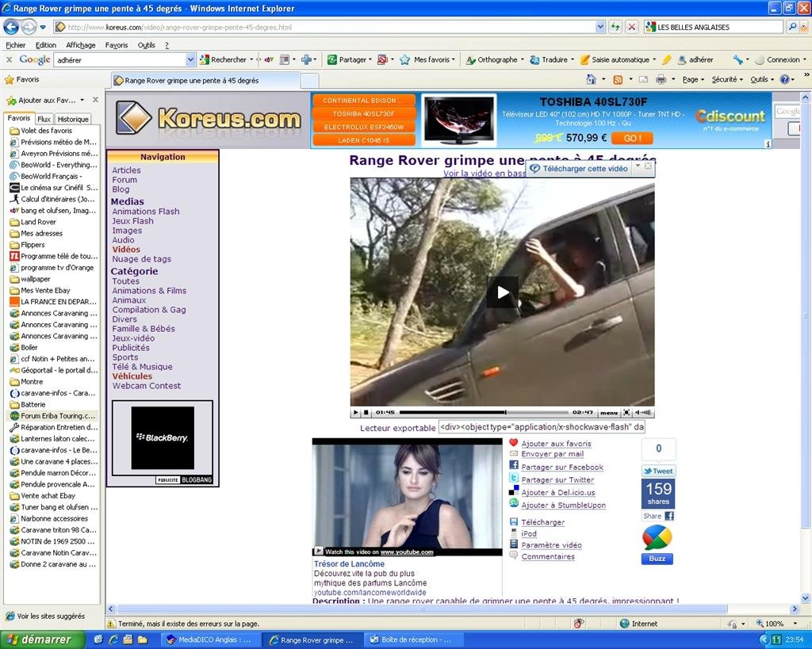Open the status bar zoom 100% dropdown

795,624
